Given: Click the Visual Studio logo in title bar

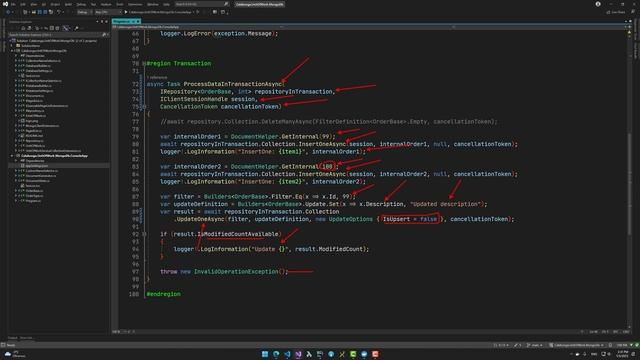Looking at the screenshot, I should pos(5,4).
